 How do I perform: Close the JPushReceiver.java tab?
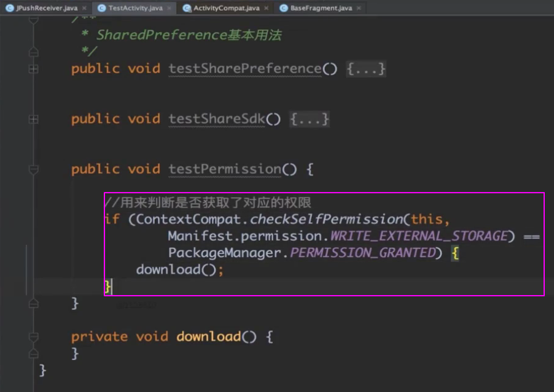point(84,8)
